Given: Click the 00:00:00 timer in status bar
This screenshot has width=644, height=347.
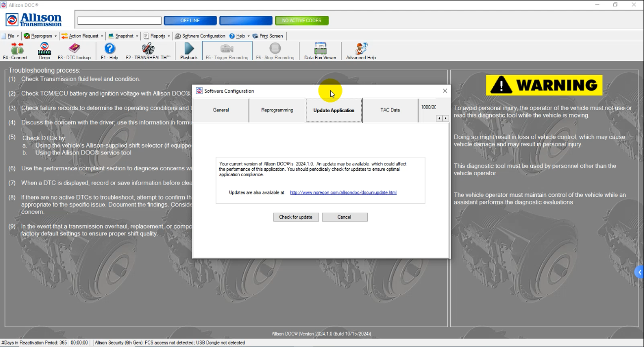Looking at the screenshot, I should pos(80,343).
